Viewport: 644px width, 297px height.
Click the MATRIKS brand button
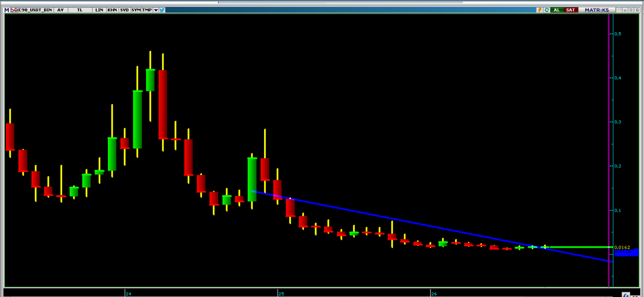[597, 10]
